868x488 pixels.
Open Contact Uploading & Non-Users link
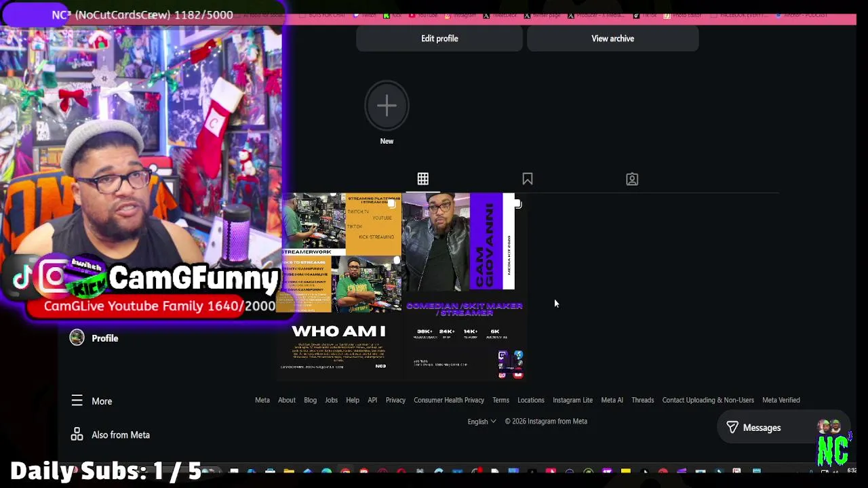pyautogui.click(x=708, y=400)
